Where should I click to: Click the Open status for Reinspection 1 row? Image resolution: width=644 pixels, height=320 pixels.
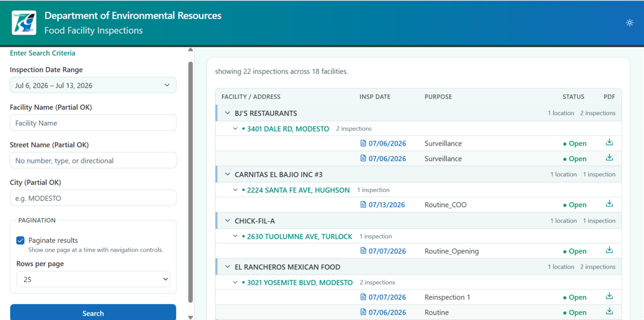[575, 297]
